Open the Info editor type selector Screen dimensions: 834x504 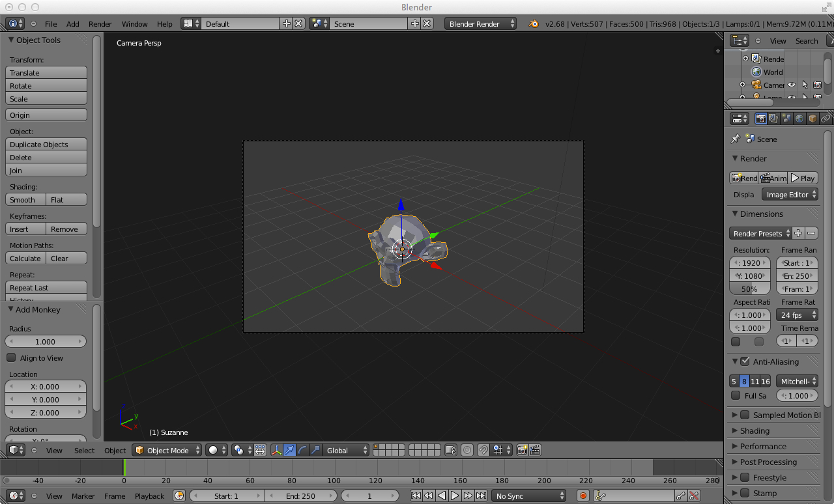(16, 23)
